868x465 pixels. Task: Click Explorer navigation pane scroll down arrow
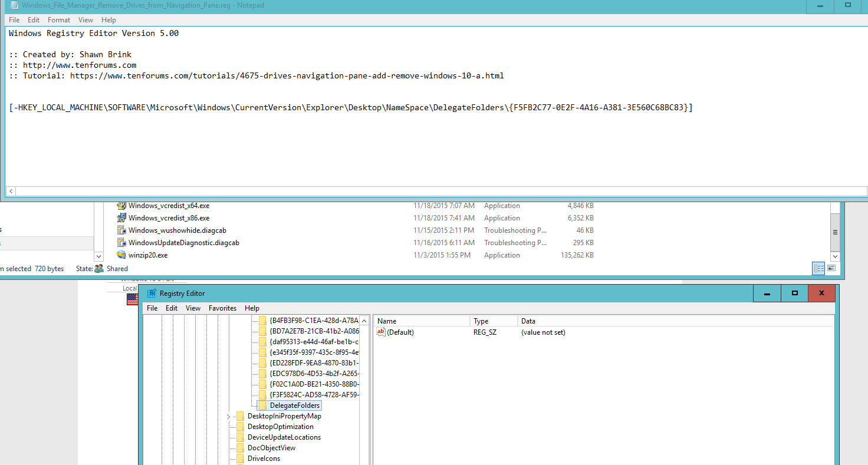(x=99, y=256)
